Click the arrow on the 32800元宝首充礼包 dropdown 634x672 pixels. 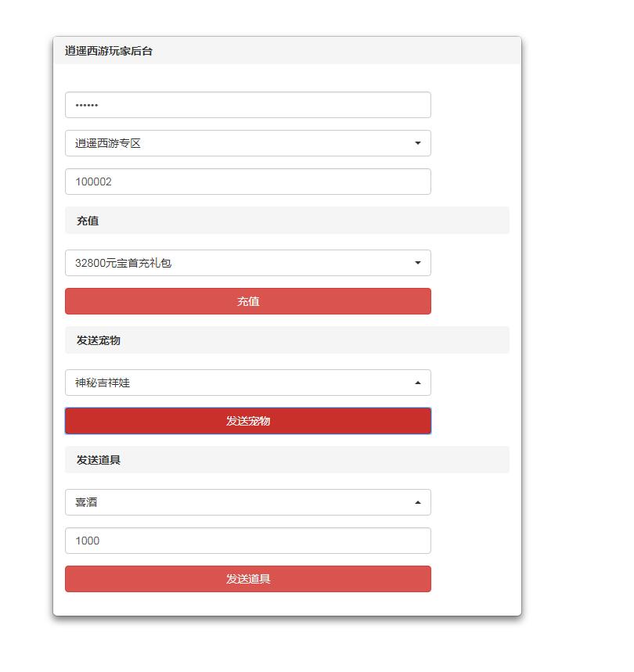417,263
